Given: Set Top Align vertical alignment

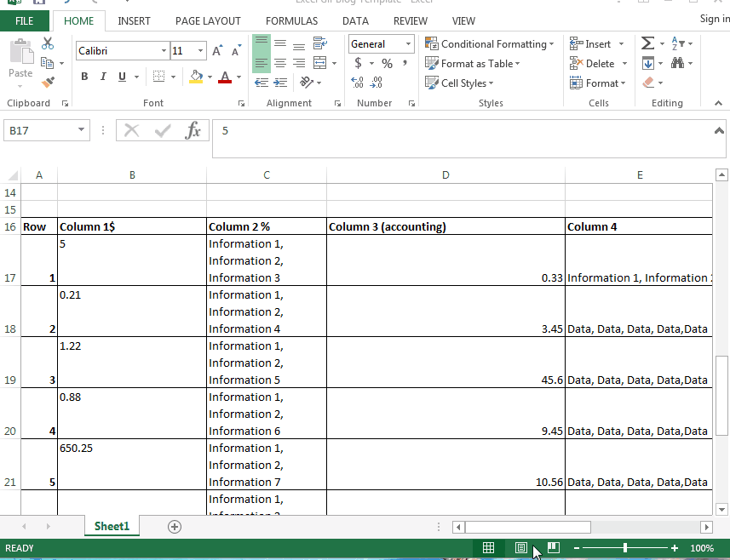Looking at the screenshot, I should [262, 43].
